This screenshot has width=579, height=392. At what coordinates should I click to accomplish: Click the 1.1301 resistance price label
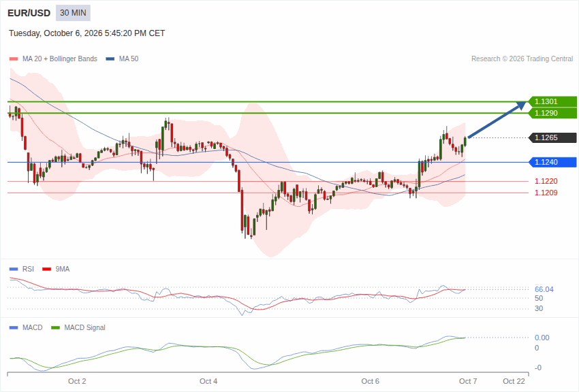coord(552,101)
